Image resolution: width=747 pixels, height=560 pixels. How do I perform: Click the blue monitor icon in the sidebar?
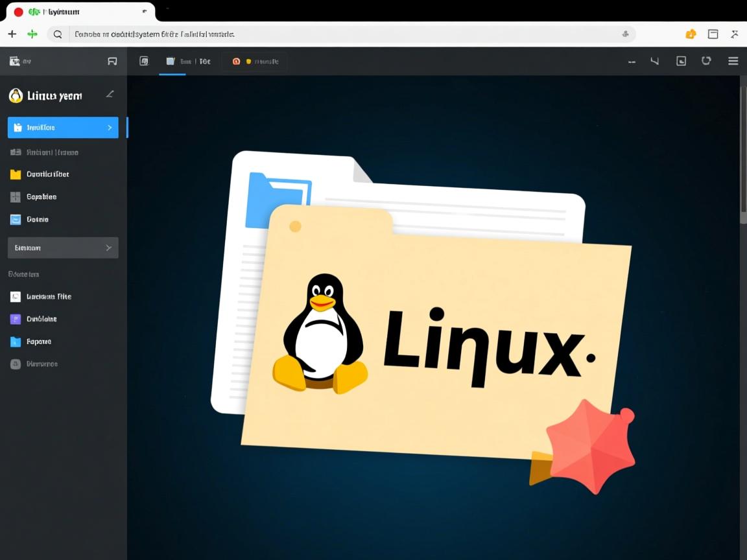point(14,219)
